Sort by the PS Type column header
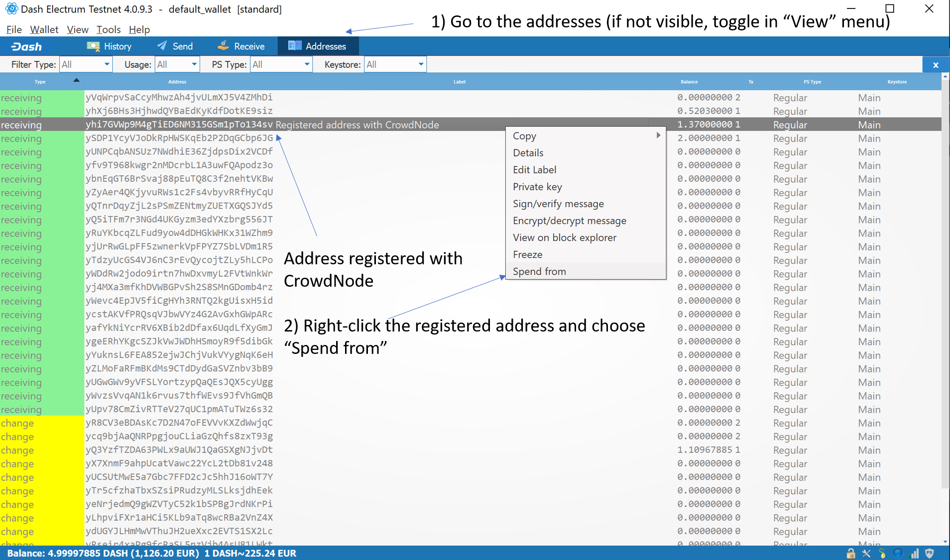The image size is (950, 560). click(x=812, y=82)
